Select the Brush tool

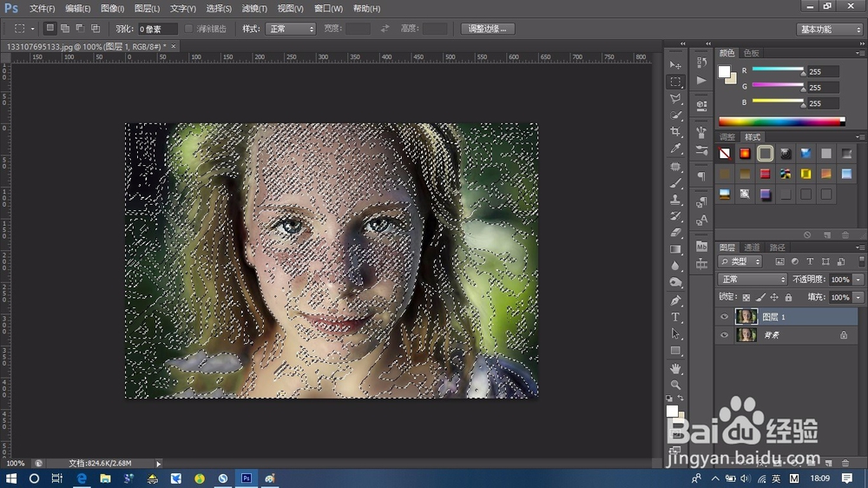pos(675,183)
